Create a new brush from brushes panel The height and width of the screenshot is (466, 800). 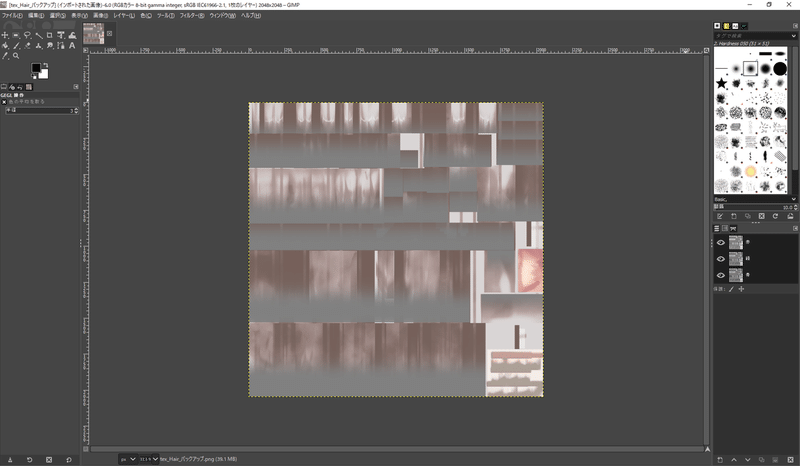click(734, 216)
